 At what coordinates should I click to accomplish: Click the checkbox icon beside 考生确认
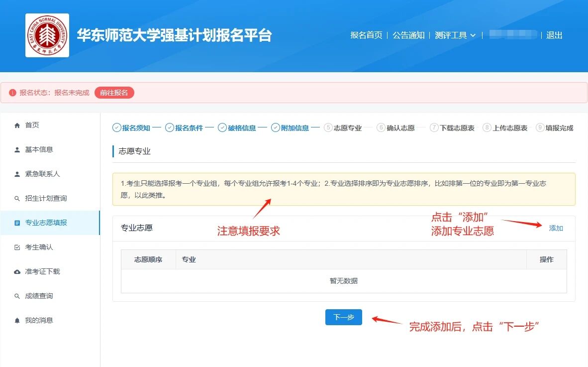17,247
